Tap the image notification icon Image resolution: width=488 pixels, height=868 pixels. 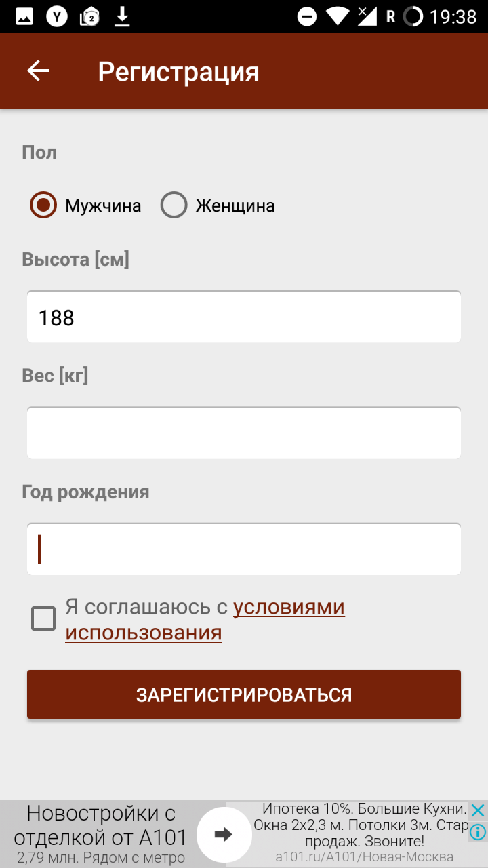[24, 16]
